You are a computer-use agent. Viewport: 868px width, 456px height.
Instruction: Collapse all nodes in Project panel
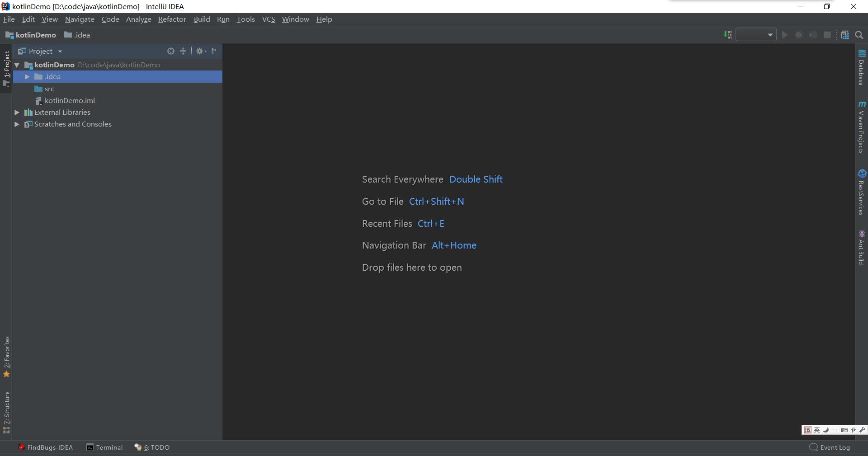point(183,51)
